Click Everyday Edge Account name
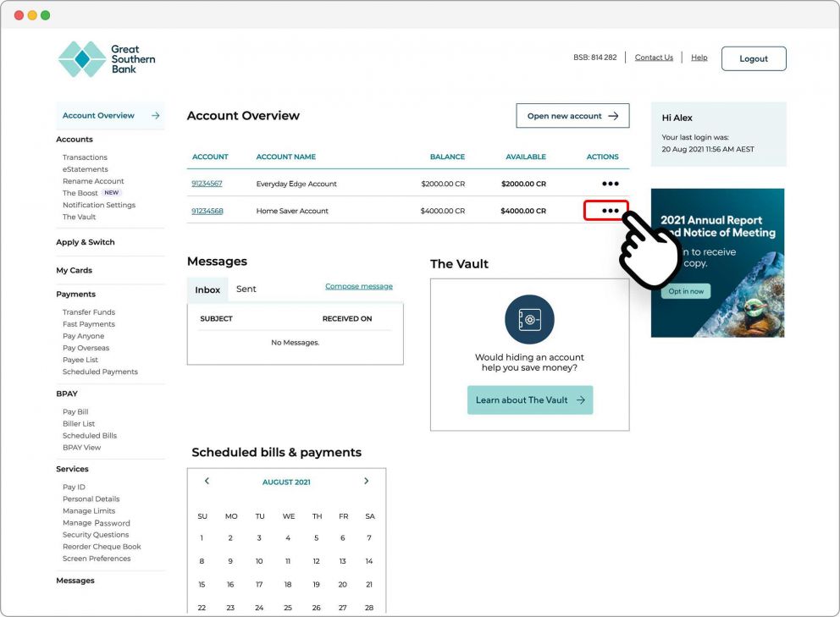Screen dimensions: 840x617 click(x=296, y=184)
